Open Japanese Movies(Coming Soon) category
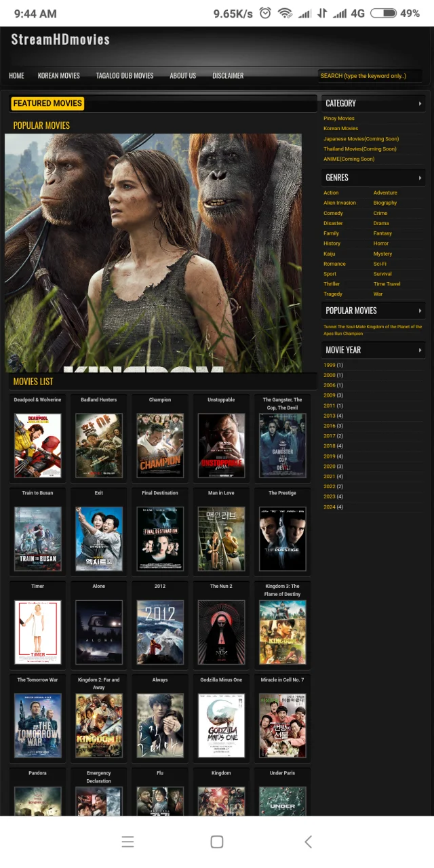 click(361, 138)
